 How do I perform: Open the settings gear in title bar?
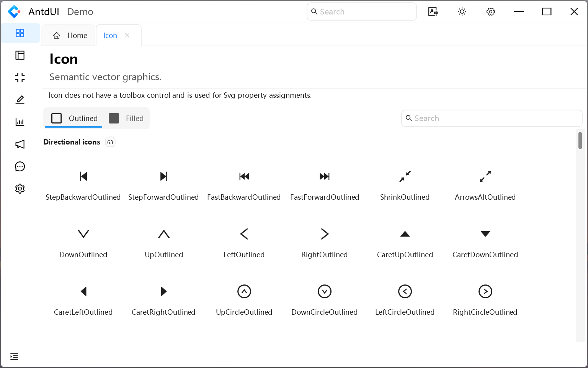click(x=491, y=12)
